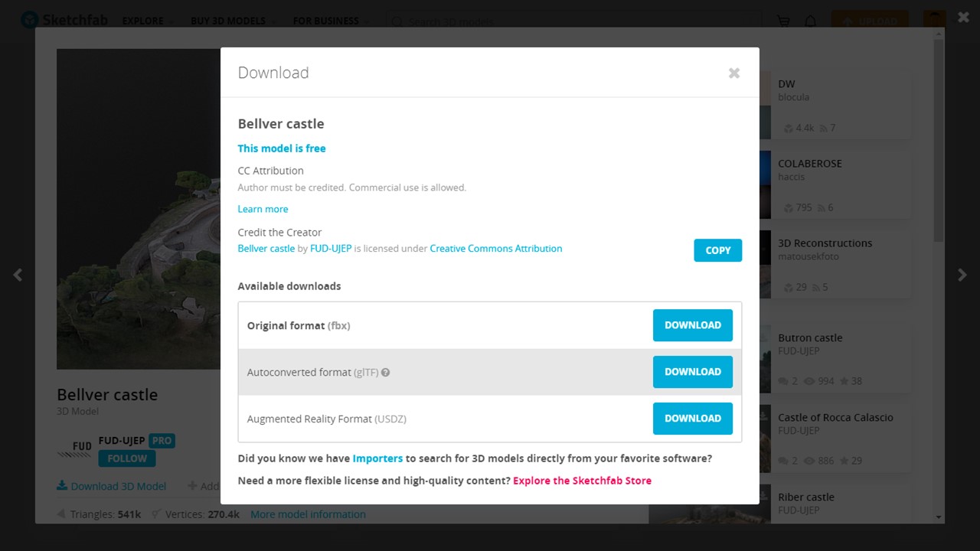Open notifications bell icon in the header
980x551 pixels.
[x=811, y=21]
